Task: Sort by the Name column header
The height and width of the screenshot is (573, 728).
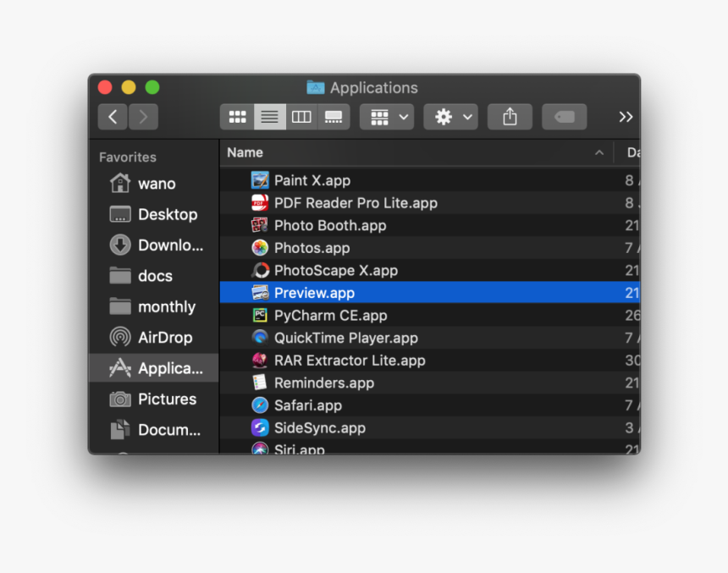Action: pyautogui.click(x=416, y=152)
